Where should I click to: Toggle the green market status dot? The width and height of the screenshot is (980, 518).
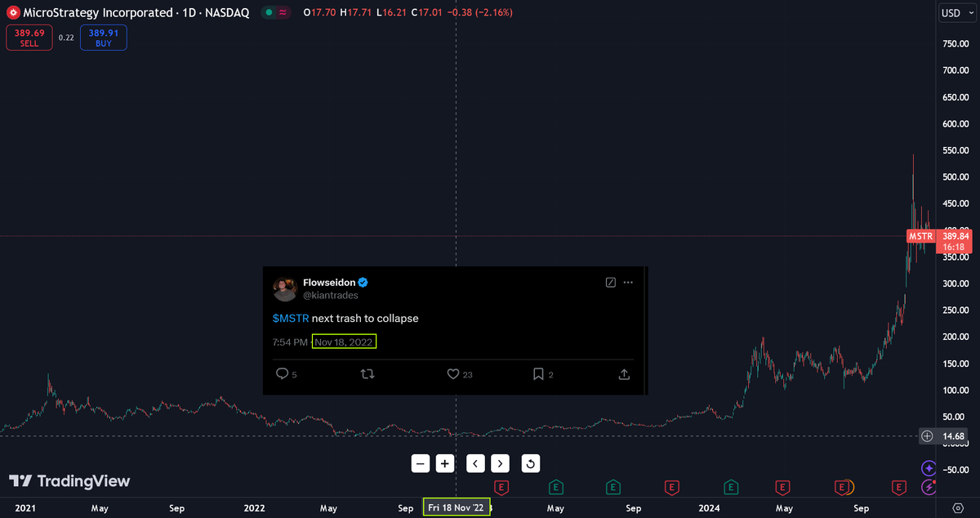[x=268, y=13]
